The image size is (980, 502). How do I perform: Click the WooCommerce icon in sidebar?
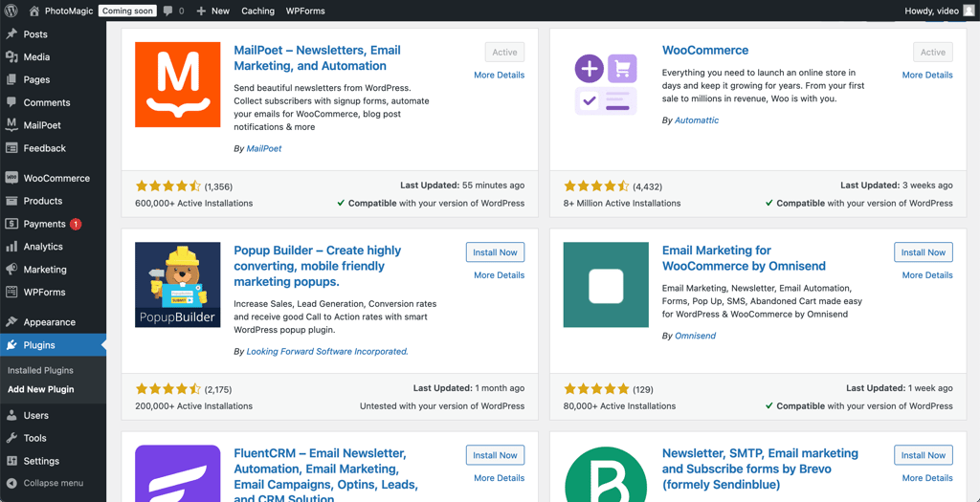[11, 178]
